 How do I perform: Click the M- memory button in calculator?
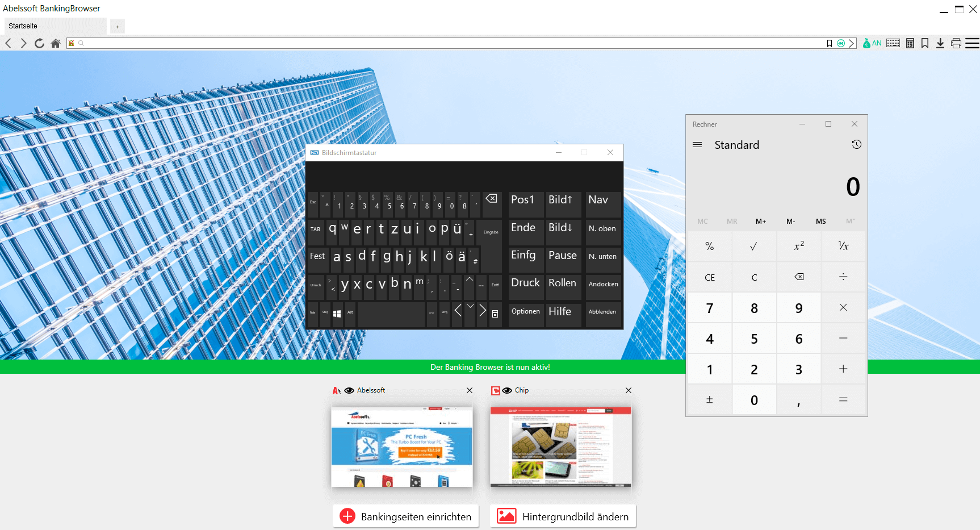791,221
